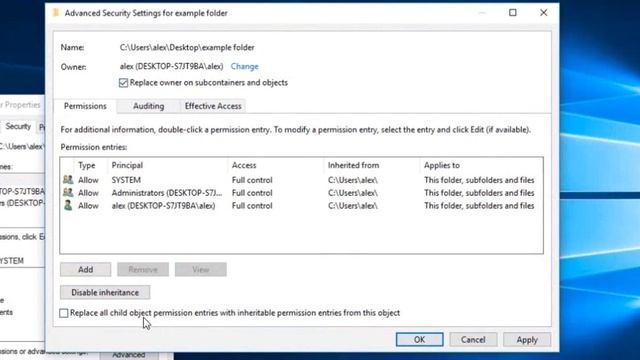Open the Auditing tab

(149, 106)
